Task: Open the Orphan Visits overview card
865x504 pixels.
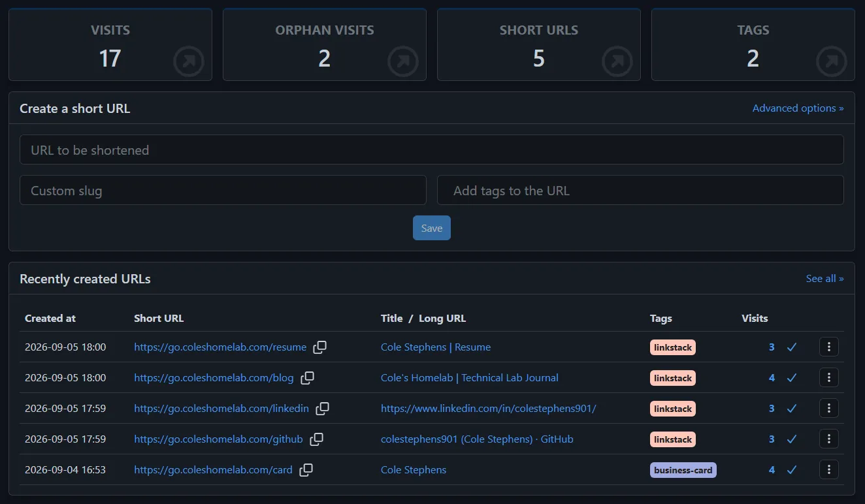Action: [325, 44]
